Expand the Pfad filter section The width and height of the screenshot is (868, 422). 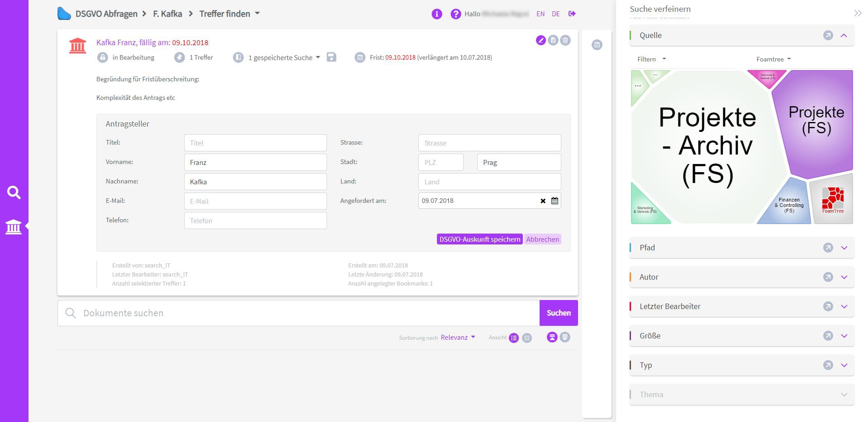pyautogui.click(x=844, y=248)
